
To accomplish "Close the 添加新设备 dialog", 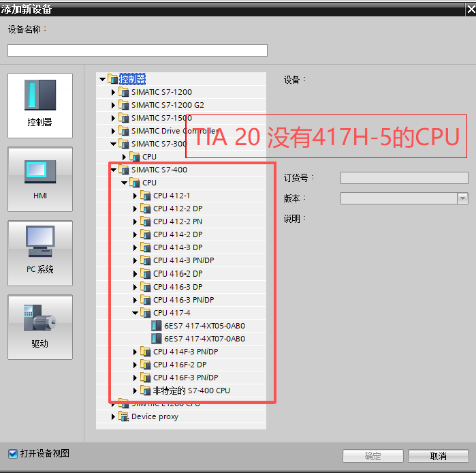I will 471,10.
